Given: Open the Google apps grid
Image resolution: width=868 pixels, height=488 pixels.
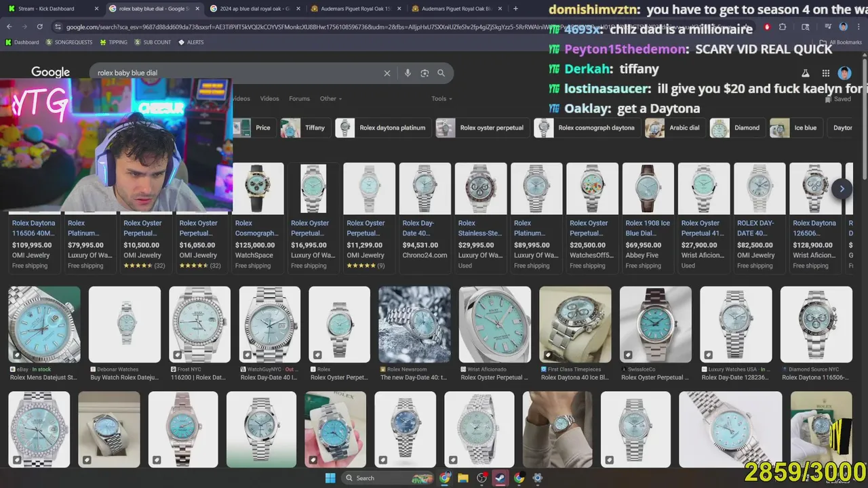Looking at the screenshot, I should (826, 73).
